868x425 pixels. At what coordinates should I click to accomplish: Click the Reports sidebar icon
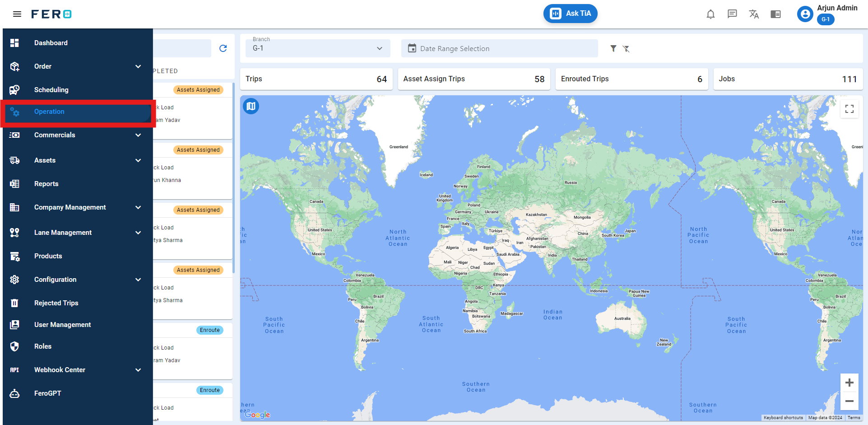(14, 184)
